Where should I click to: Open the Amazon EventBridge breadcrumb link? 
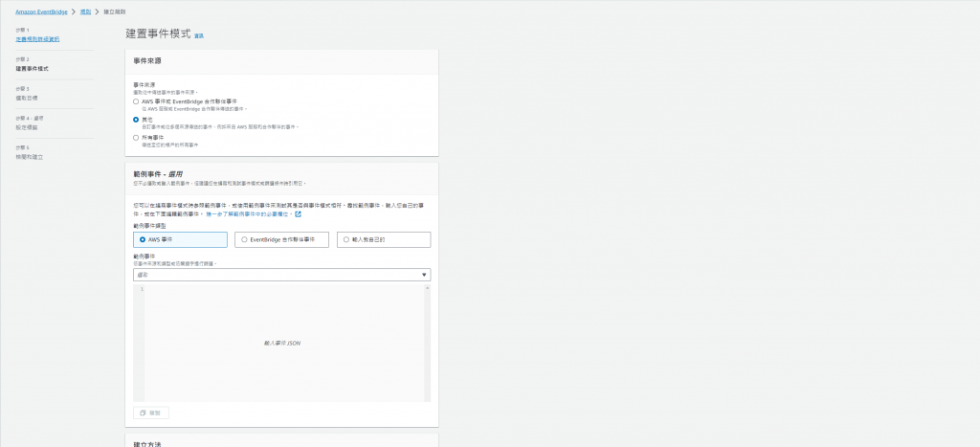click(x=41, y=11)
